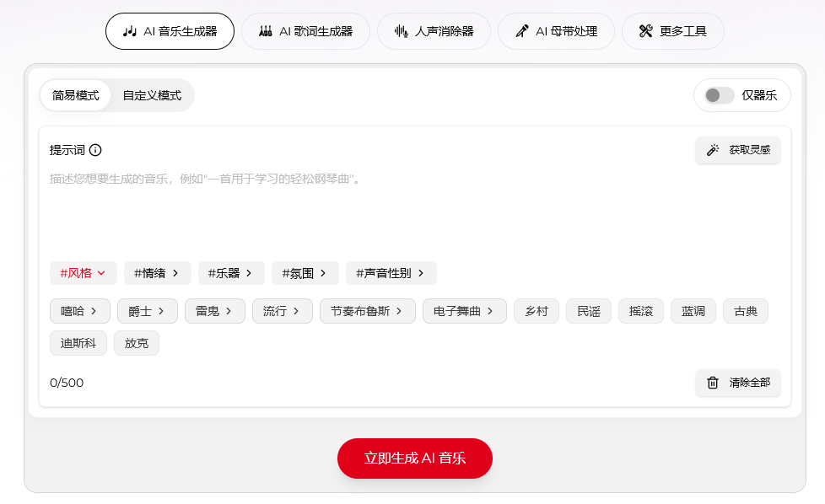Click the lyrics icon in AI 歌词生成器
Viewport: 825px width, 504px height.
tap(265, 31)
